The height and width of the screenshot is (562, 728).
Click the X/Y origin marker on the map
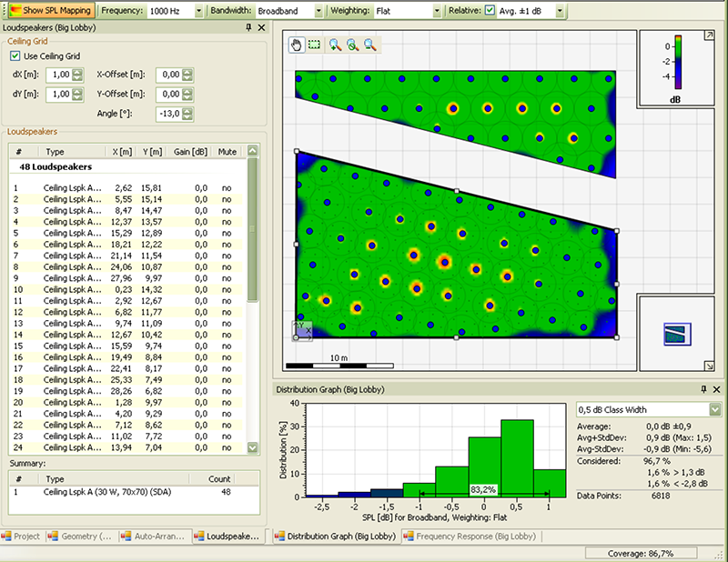click(302, 330)
